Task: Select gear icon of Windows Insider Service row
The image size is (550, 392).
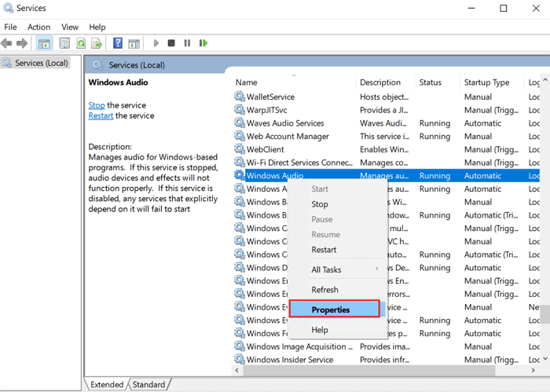Action: click(x=240, y=359)
